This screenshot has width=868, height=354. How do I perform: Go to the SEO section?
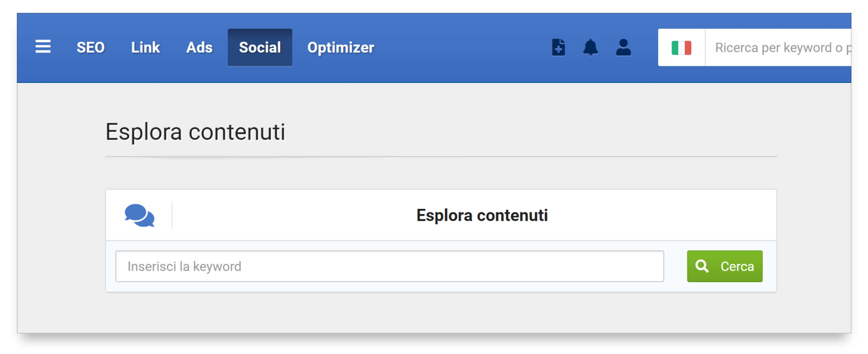pyautogui.click(x=90, y=48)
